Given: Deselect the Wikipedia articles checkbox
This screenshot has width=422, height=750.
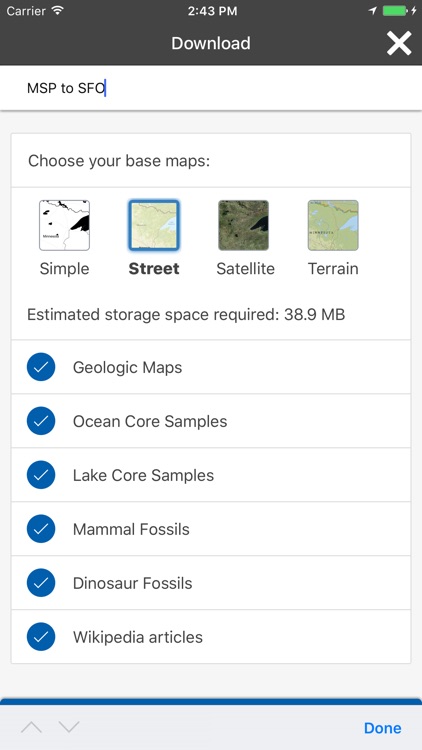Looking at the screenshot, I should (x=41, y=637).
